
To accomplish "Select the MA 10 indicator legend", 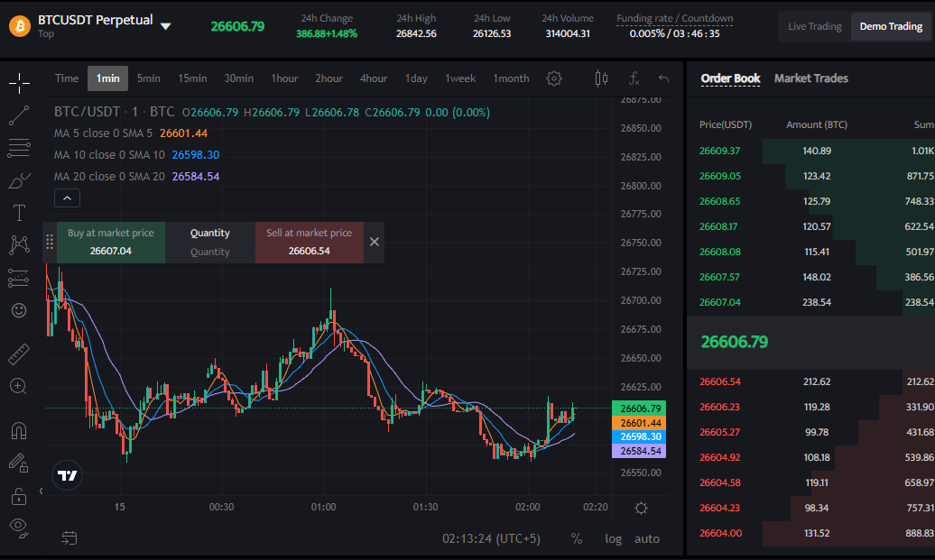I will pyautogui.click(x=136, y=155).
